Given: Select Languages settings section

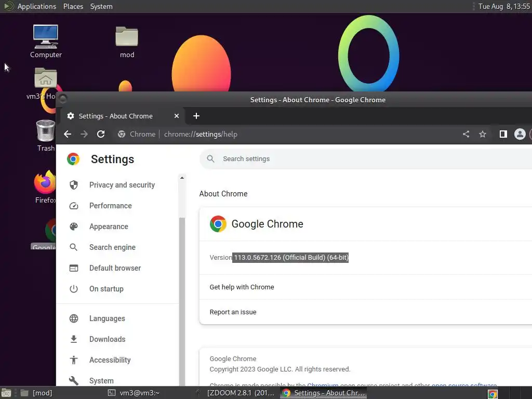Looking at the screenshot, I should click(117, 318).
